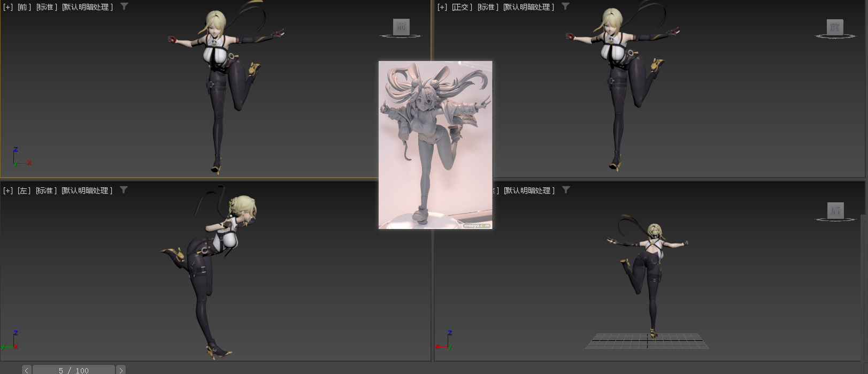The width and height of the screenshot is (868, 374).
Task: Click the ViewCube in the Orthographic viewport
Action: tap(835, 27)
